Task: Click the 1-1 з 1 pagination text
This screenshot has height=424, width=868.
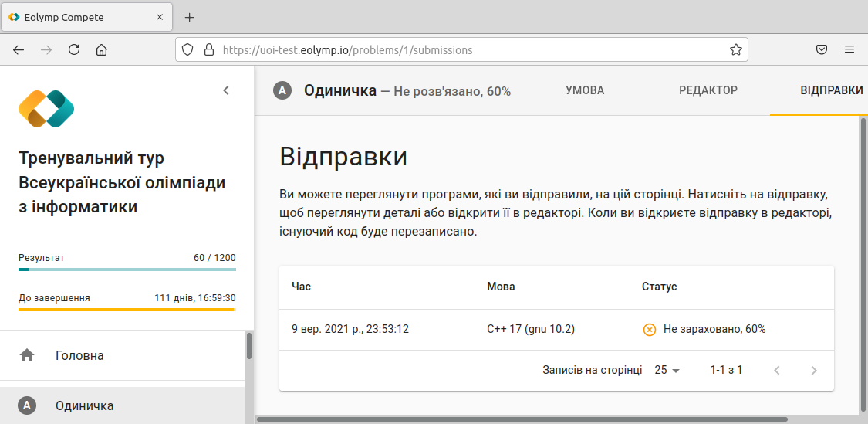Action: [726, 370]
